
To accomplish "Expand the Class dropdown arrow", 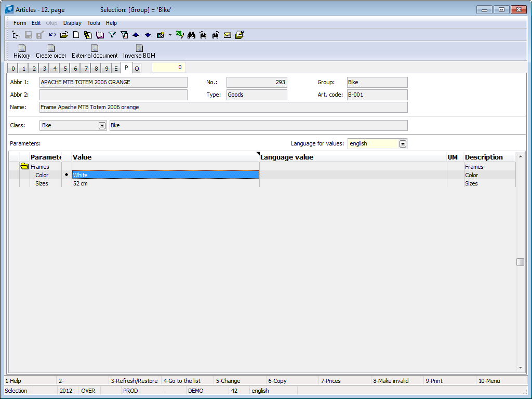I will (x=102, y=126).
